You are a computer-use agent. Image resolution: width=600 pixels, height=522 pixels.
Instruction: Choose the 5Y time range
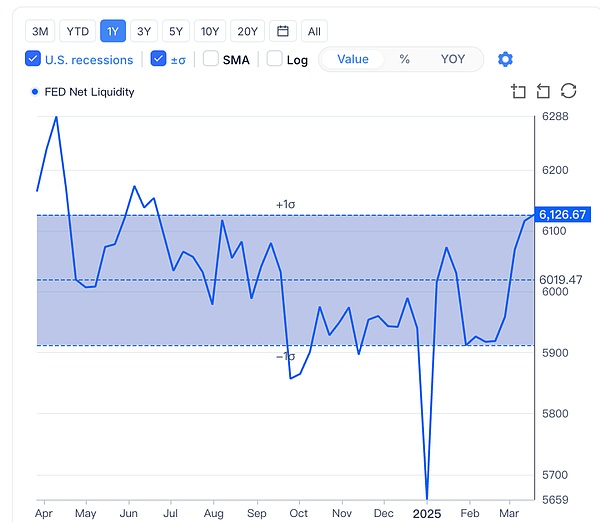(x=176, y=31)
